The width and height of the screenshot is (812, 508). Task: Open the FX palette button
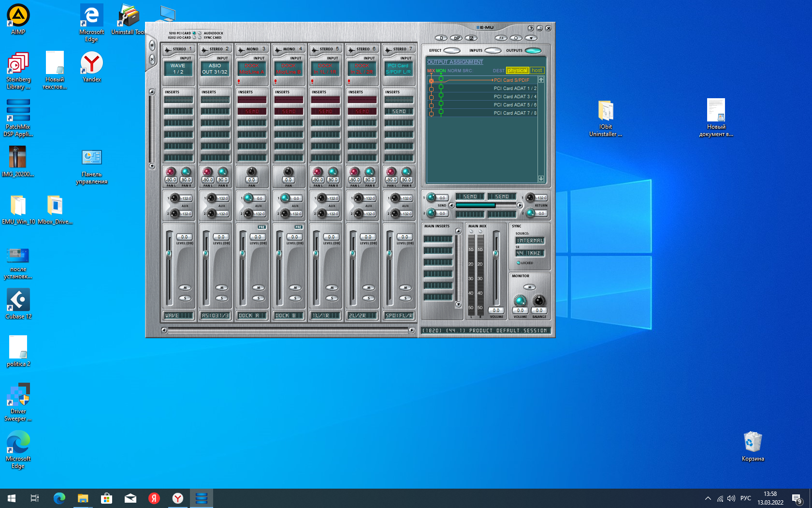[501, 38]
